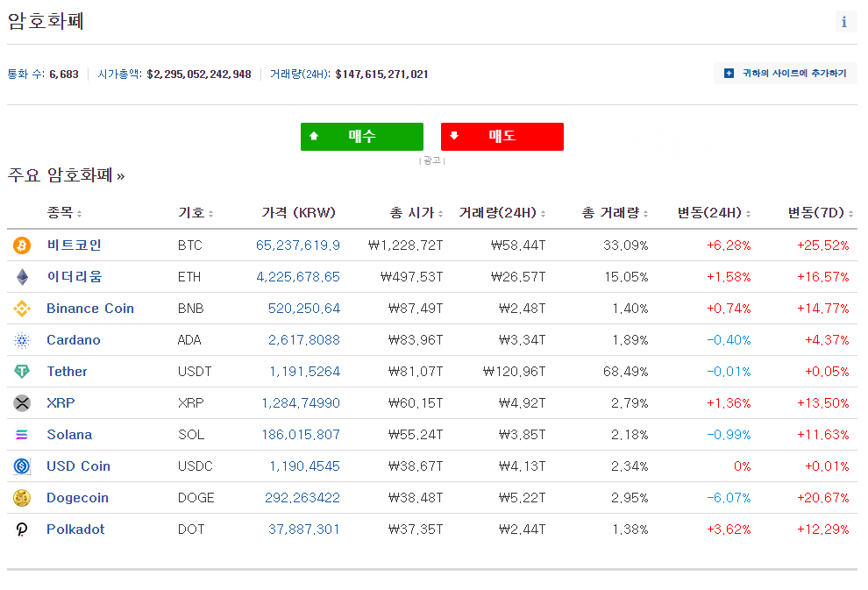The height and width of the screenshot is (590, 868).
Task: Click Dogecoin 24H change -6.07%
Action: pyautogui.click(x=729, y=498)
